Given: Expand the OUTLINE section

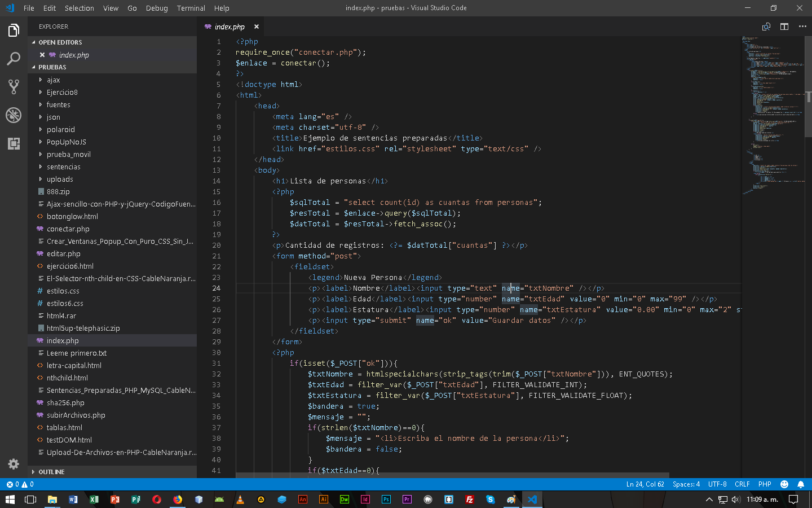Looking at the screenshot, I should pos(51,472).
